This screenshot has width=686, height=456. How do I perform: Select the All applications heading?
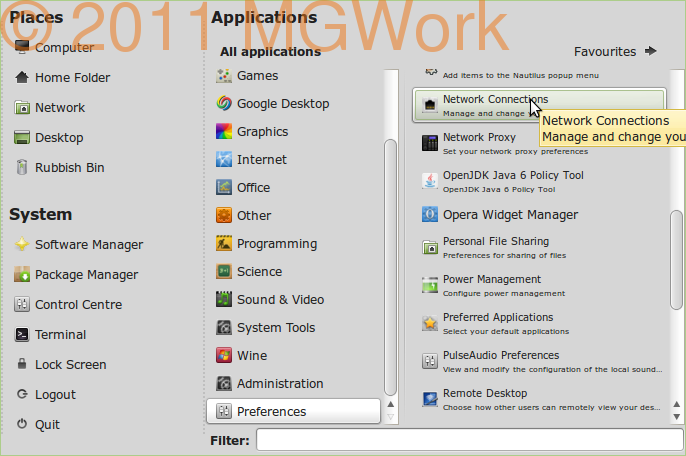coord(270,52)
